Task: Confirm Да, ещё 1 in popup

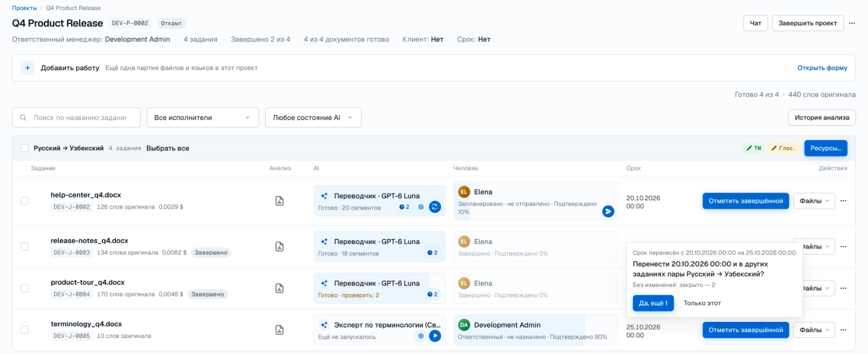Action: point(653,303)
